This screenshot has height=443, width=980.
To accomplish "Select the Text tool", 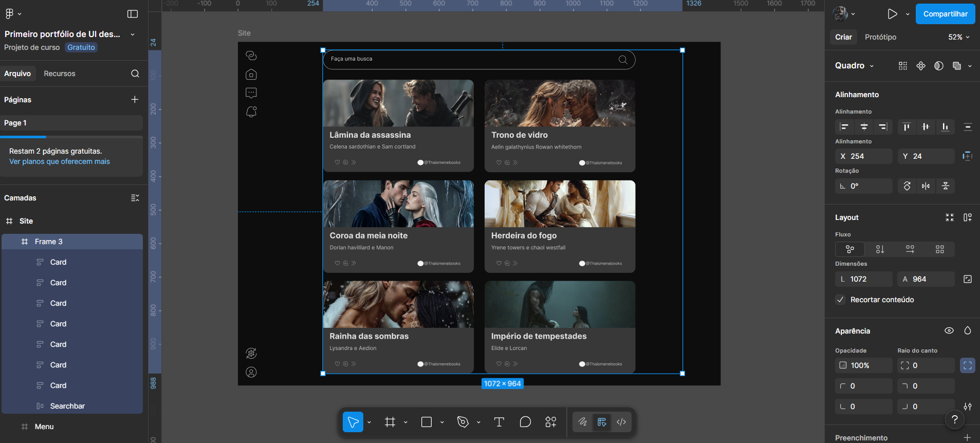I will click(x=498, y=422).
